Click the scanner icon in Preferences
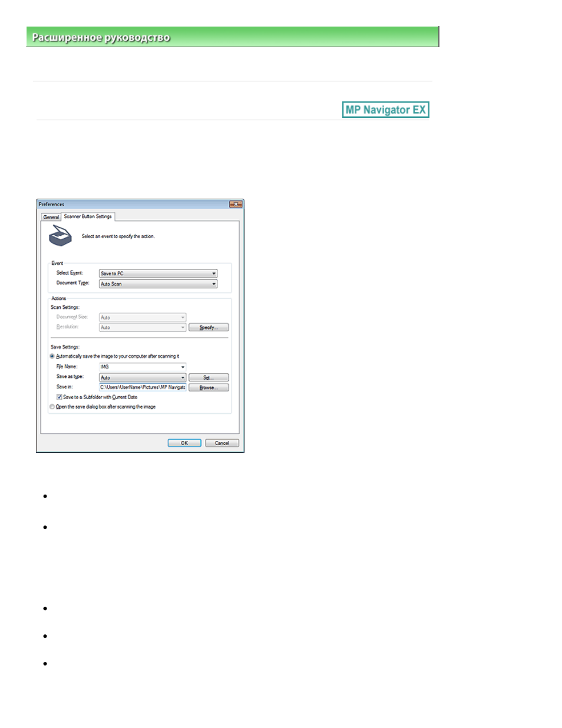This screenshot has width=562, height=728. (60, 236)
